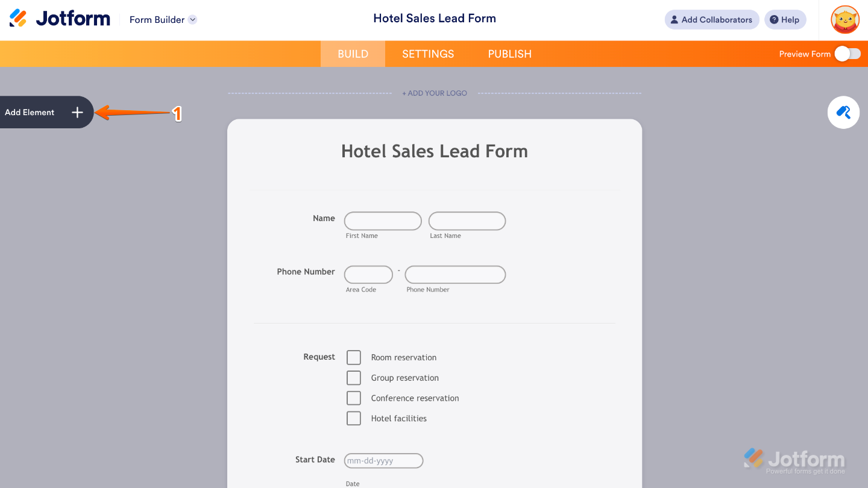Click the Jotform watermark in the bottom corner
Viewport: 868px width, 488px height.
point(796,459)
